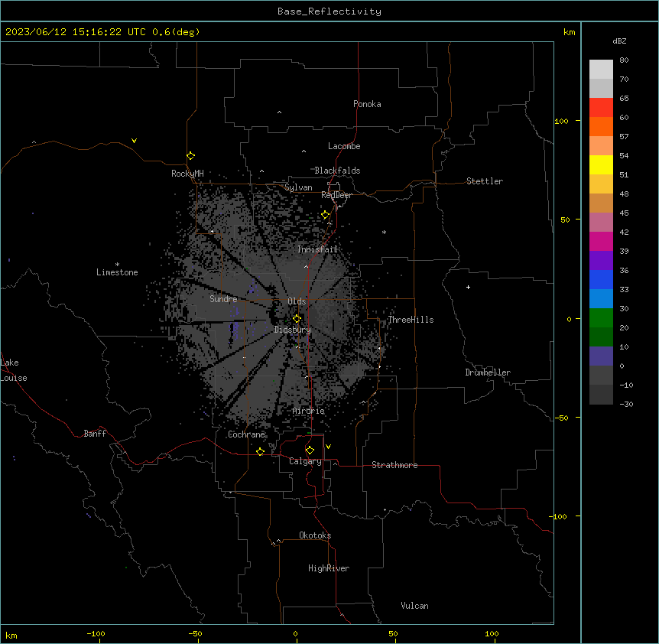The image size is (659, 644).
Task: Select the orange 60 dBZ legend swatch
Action: [x=601, y=126]
